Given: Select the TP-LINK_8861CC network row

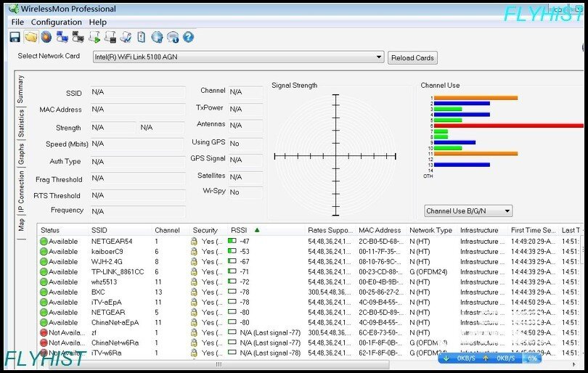Looking at the screenshot, I should (x=310, y=272).
